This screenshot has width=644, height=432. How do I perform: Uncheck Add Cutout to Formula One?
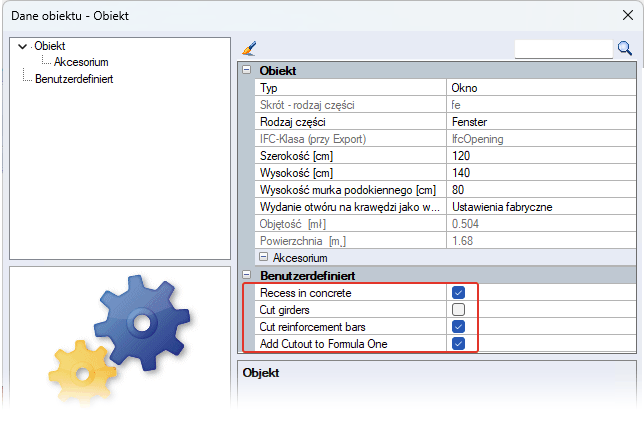[x=458, y=344]
